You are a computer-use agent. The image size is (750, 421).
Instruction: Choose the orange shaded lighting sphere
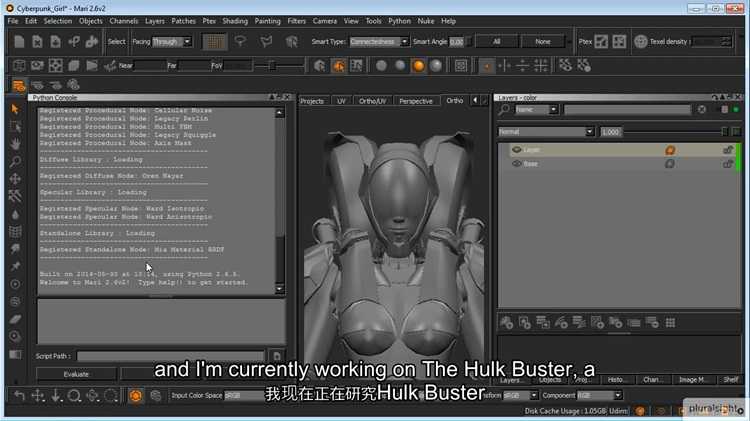click(x=419, y=66)
